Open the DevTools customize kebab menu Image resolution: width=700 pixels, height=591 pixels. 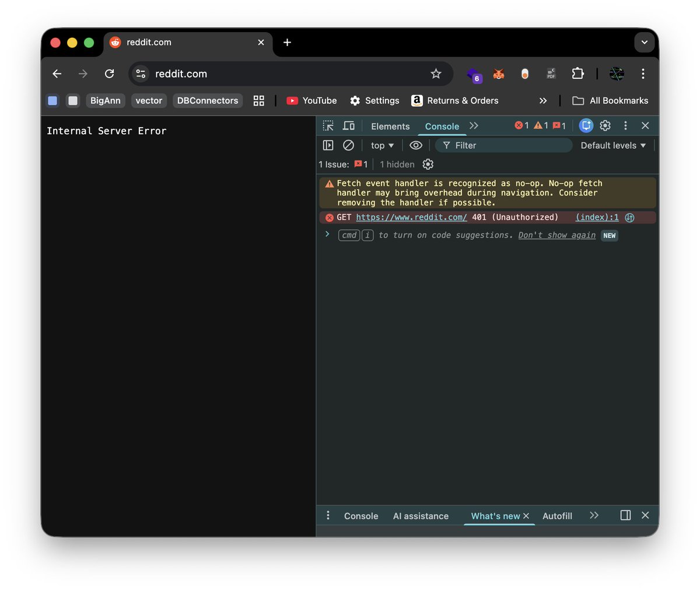point(625,125)
